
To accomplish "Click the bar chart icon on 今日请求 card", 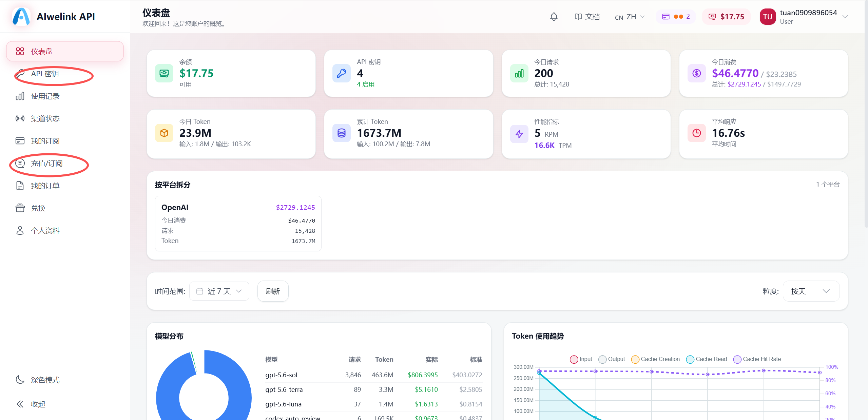I will (x=519, y=73).
